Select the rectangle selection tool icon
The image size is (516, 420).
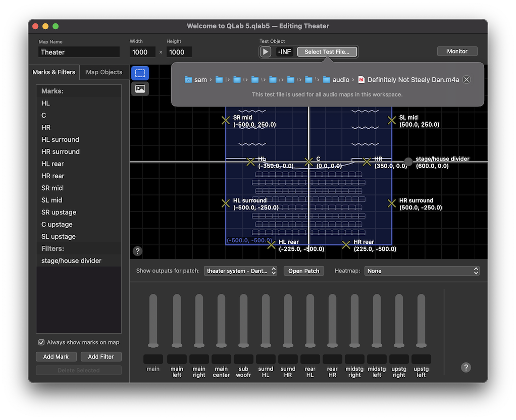[140, 73]
